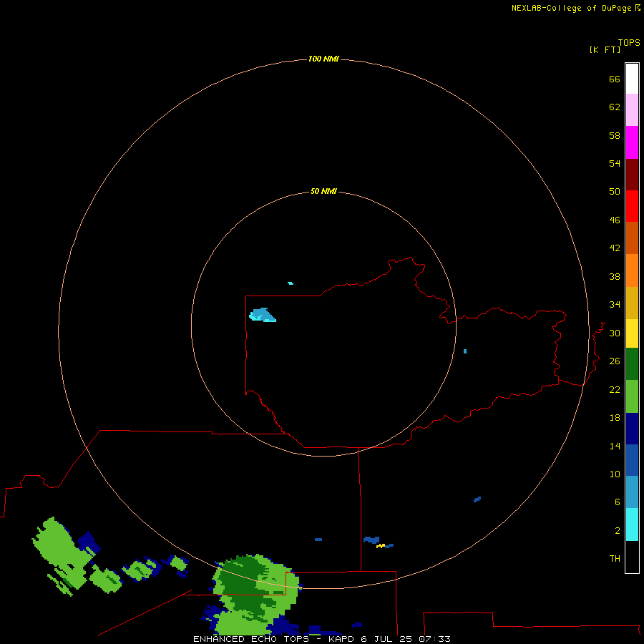
Task: Click the legend value 58
Action: 615,135
